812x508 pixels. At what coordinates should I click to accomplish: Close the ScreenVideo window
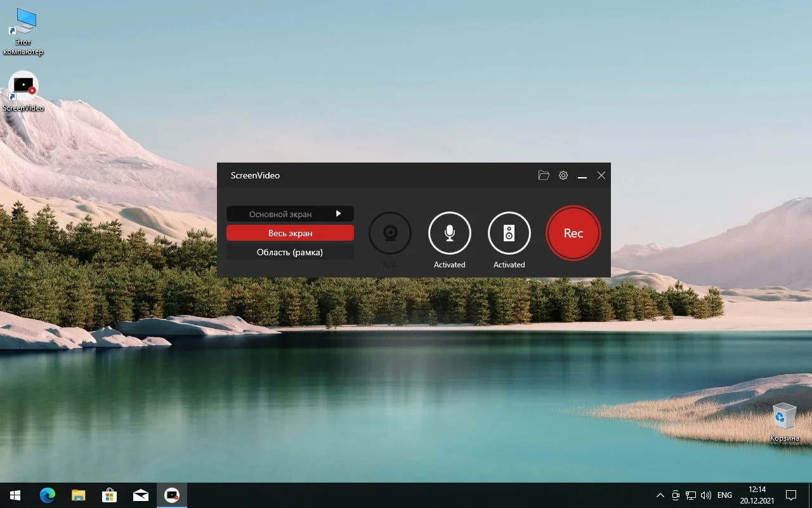click(x=601, y=175)
